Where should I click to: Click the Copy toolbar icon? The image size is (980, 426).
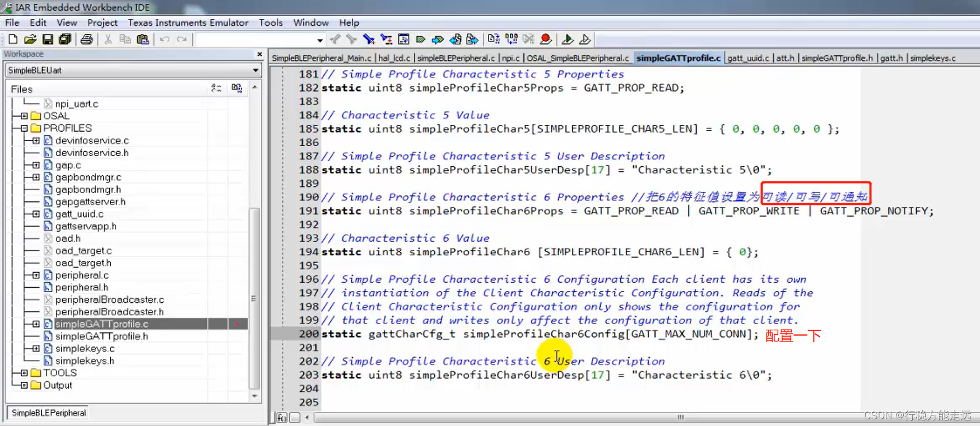125,39
